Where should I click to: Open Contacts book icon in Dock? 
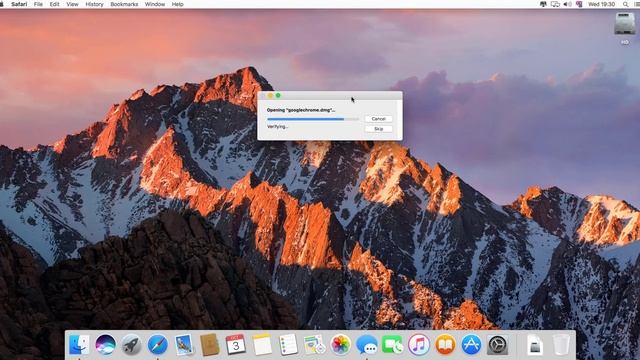click(x=210, y=344)
